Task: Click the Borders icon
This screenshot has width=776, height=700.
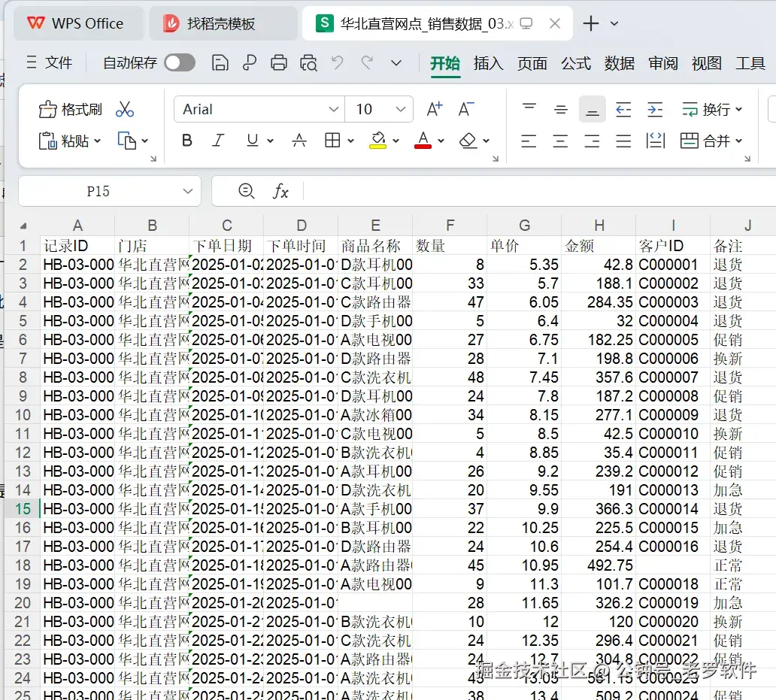Action: [332, 141]
